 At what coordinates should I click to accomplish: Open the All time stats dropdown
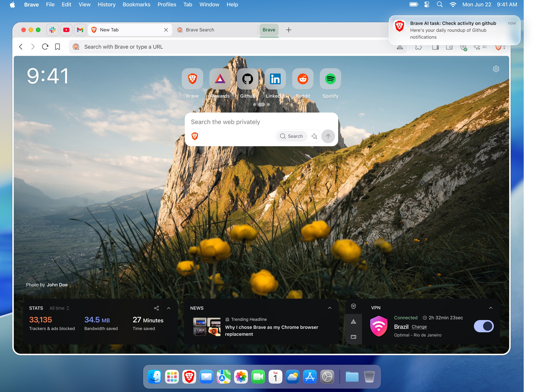coord(59,308)
